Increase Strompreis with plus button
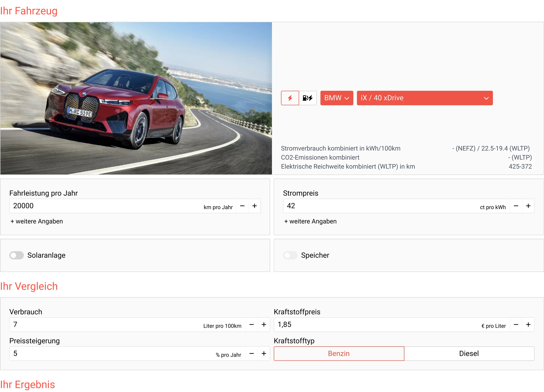This screenshot has width=544, height=392. pos(528,206)
